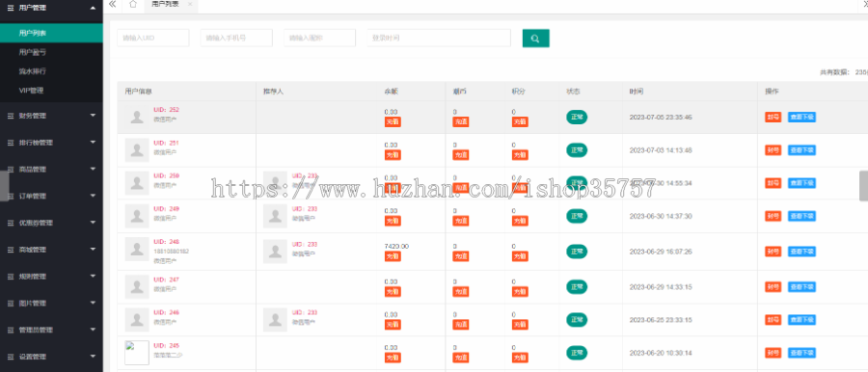The height and width of the screenshot is (372, 868).
Task: Open avatar of user UID 251
Action: click(137, 150)
